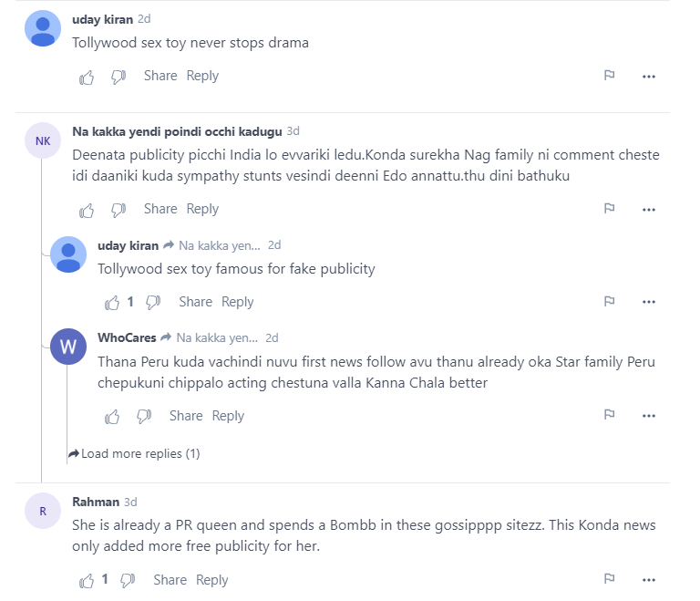Downvote uday kiran's 'never stops drama' comment
The width and height of the screenshot is (700, 601).
click(118, 77)
